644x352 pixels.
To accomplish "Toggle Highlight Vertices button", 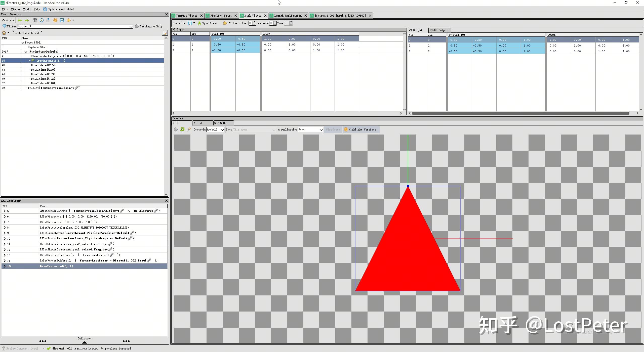I will click(361, 129).
